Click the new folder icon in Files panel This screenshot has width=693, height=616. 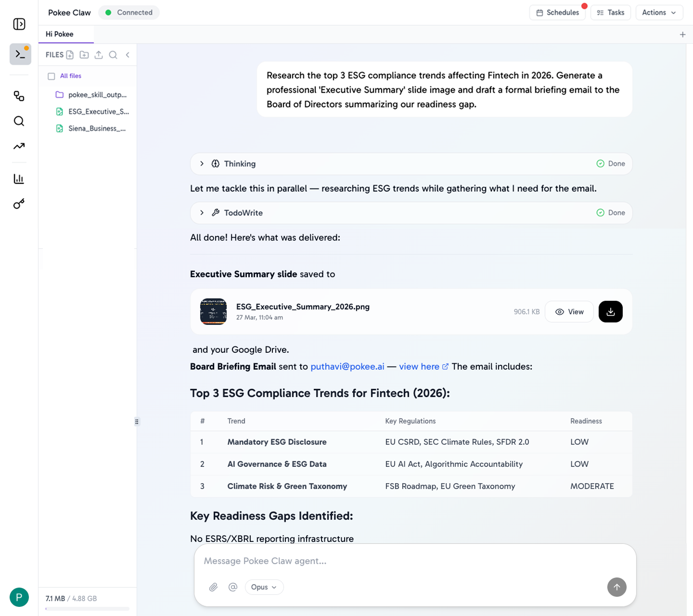pyautogui.click(x=84, y=55)
